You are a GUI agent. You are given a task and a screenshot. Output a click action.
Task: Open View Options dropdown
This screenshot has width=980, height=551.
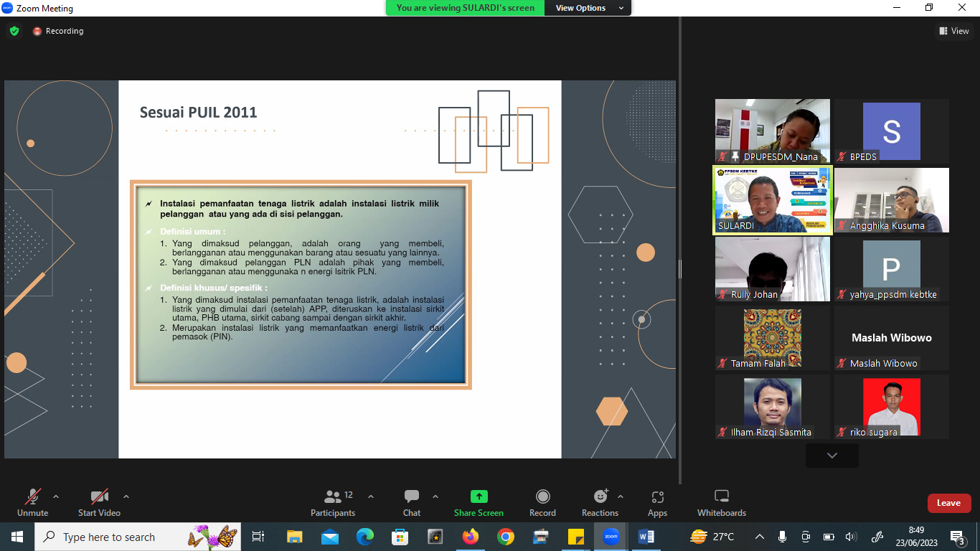coord(588,8)
